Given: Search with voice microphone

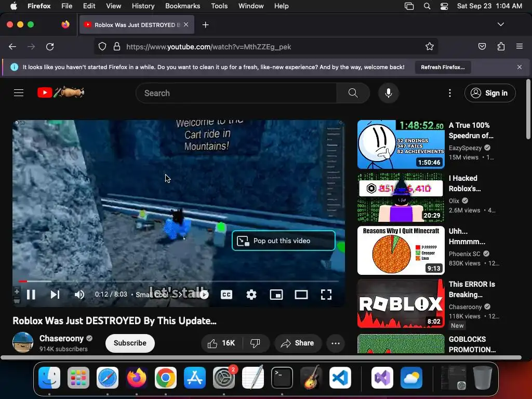Looking at the screenshot, I should [x=389, y=93].
